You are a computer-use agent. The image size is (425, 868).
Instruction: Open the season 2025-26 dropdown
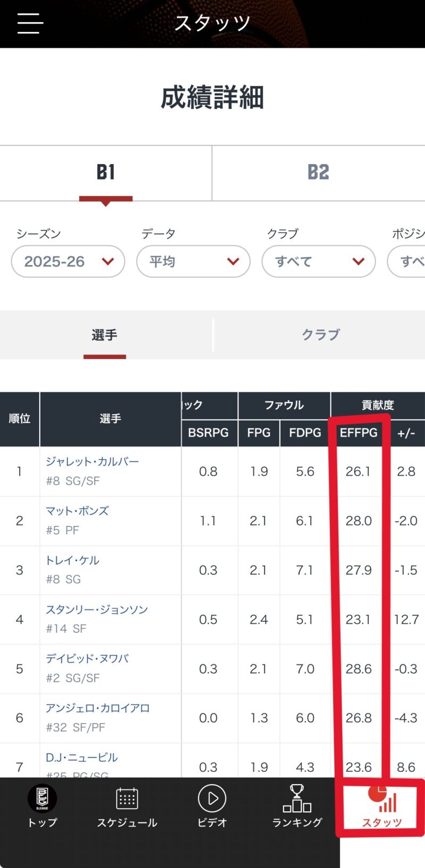pos(68,261)
